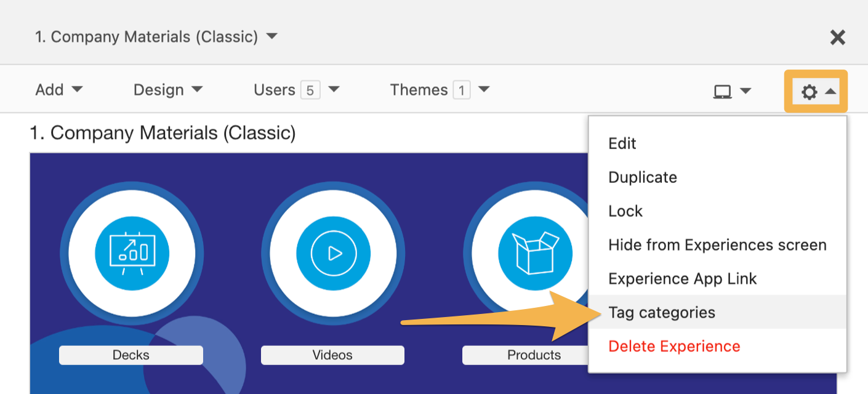This screenshot has height=394, width=868.
Task: Select Lock in the settings menu
Action: pyautogui.click(x=718, y=211)
